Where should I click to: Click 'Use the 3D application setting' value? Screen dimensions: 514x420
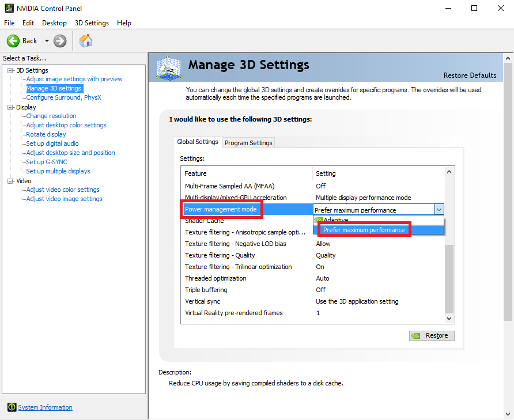click(357, 301)
